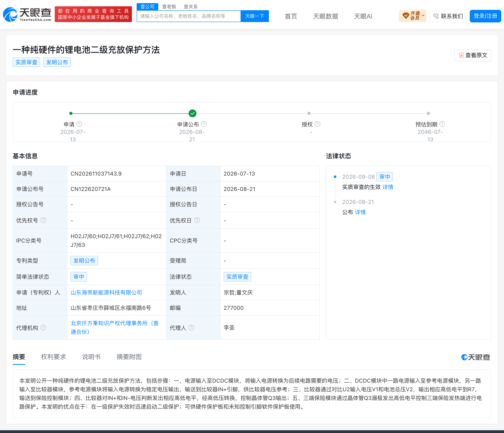Switch to the 查老板 search tab
Viewport: 504px width, 433px height.
[169, 6]
